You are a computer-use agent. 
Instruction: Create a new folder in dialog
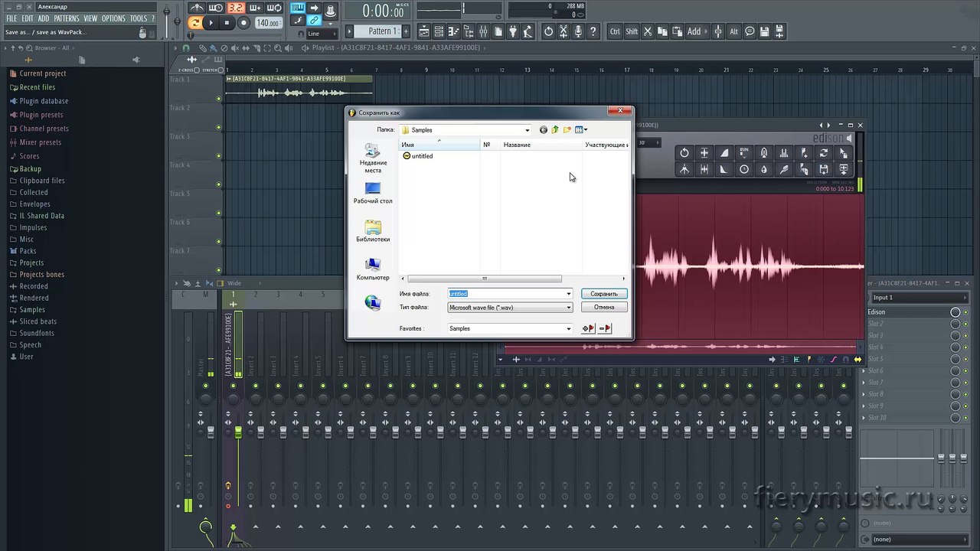(x=567, y=130)
